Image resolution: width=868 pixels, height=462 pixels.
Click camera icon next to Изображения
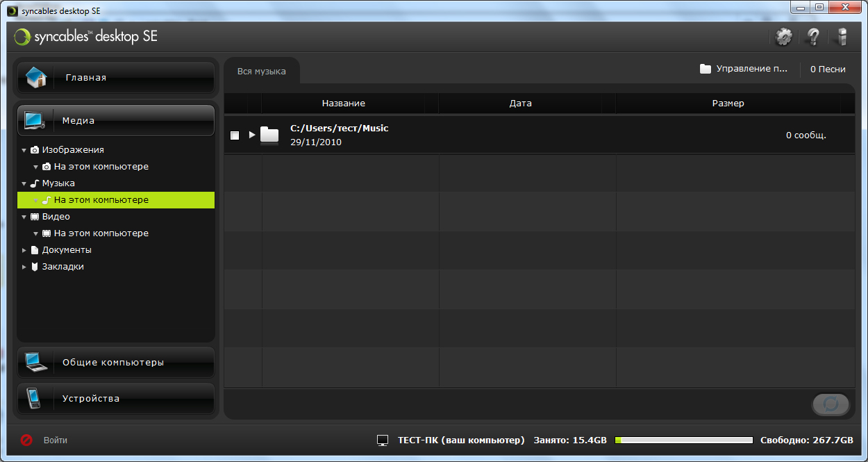35,150
